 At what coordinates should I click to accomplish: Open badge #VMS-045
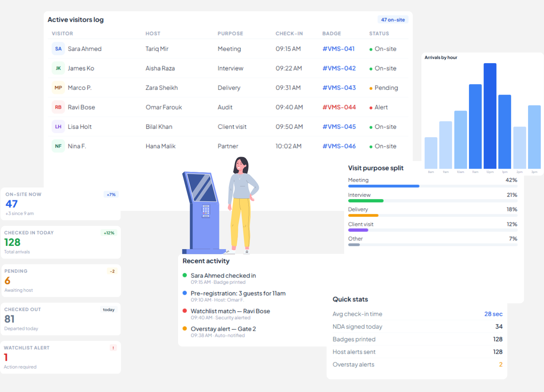[339, 127]
